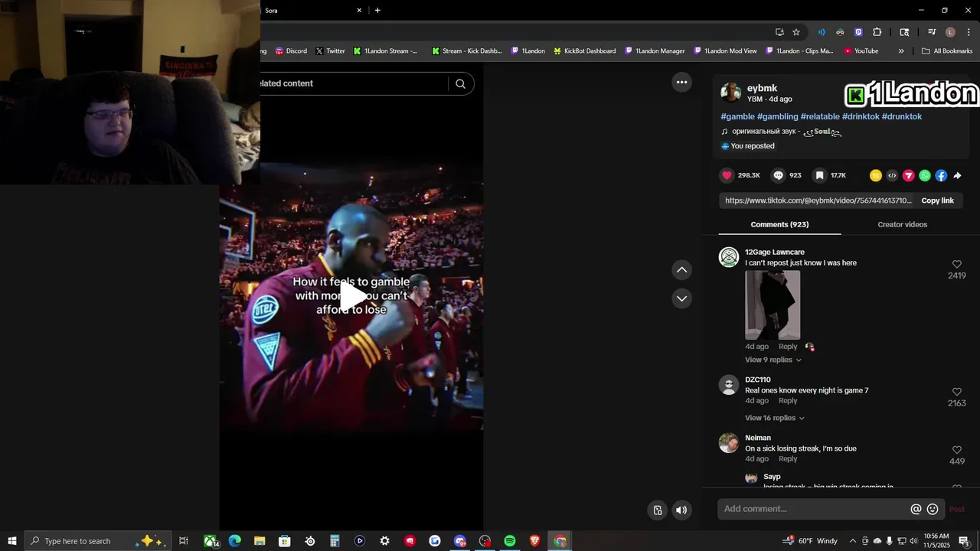
Task: Open a new browser tab
Action: (x=377, y=11)
